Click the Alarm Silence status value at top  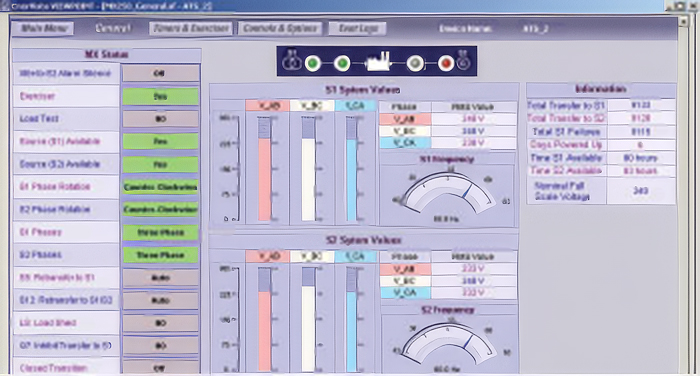coord(160,73)
